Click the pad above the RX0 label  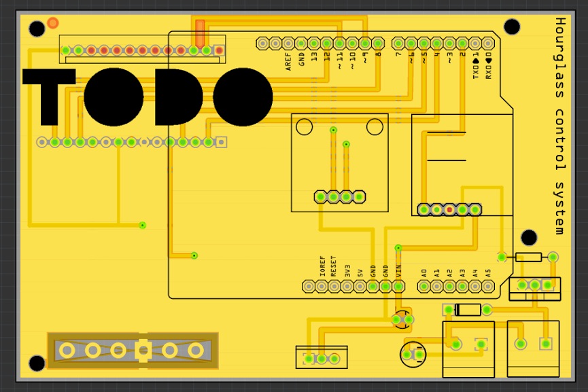(x=487, y=44)
